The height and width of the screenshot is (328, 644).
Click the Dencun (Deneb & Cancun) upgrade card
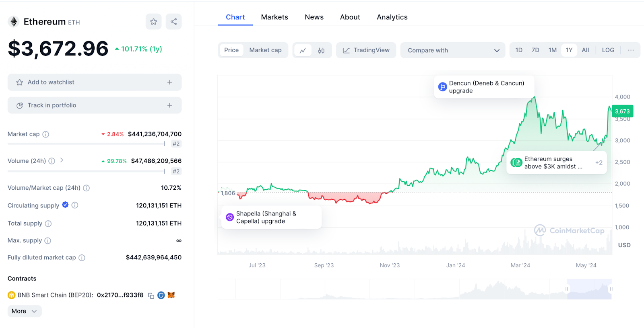click(485, 87)
